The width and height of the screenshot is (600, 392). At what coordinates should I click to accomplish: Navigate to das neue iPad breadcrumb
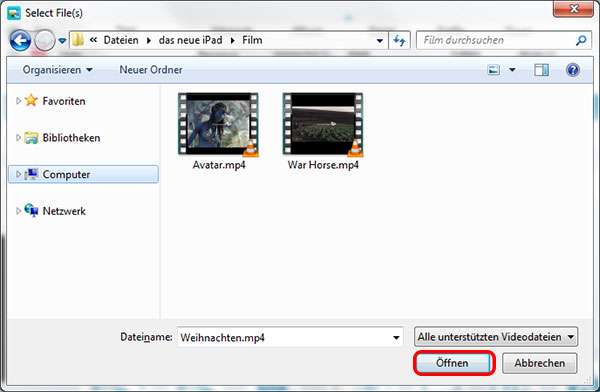(x=190, y=40)
